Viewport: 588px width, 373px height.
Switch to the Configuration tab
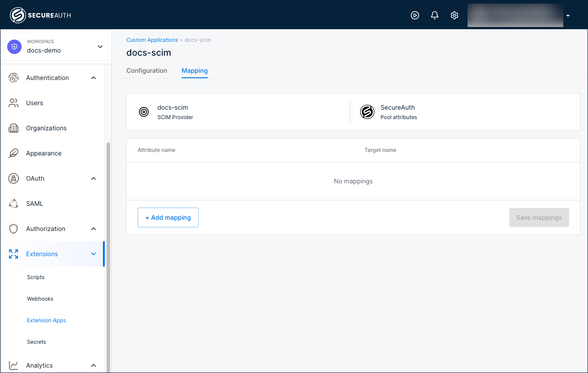pyautogui.click(x=147, y=71)
